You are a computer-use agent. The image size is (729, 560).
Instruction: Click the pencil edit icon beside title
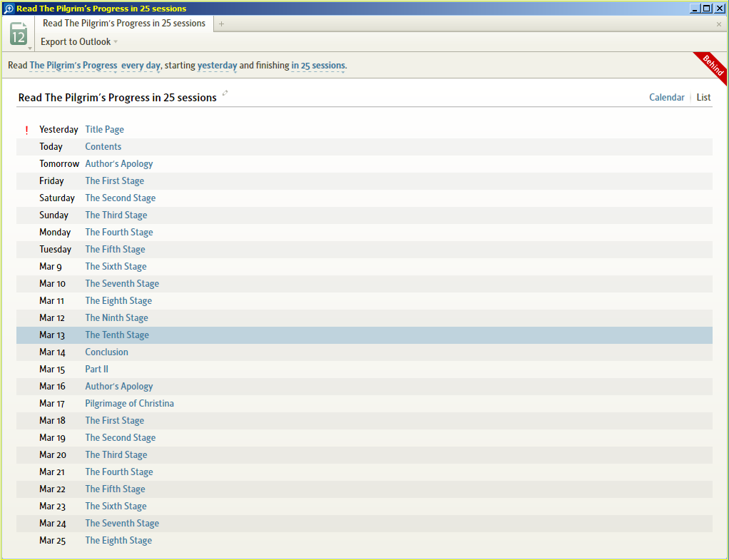pos(225,93)
